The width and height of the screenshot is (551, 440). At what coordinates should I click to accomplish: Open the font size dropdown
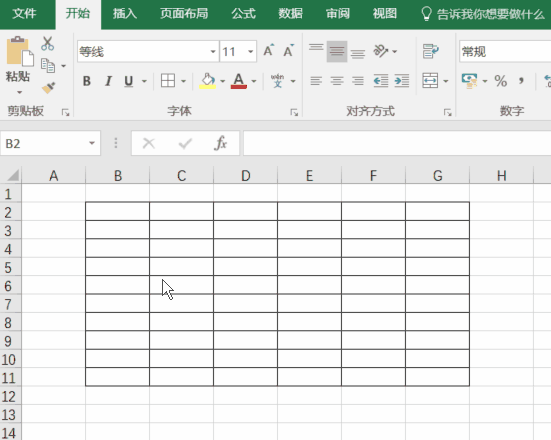click(251, 52)
